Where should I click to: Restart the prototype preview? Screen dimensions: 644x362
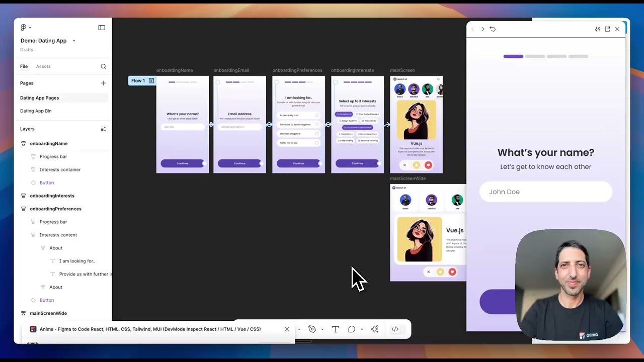[x=493, y=29]
